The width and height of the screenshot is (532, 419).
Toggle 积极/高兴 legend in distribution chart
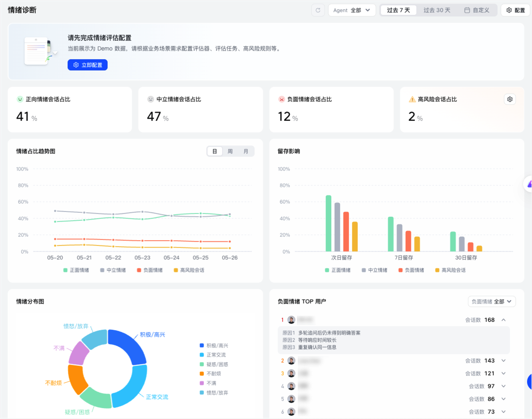(x=214, y=345)
